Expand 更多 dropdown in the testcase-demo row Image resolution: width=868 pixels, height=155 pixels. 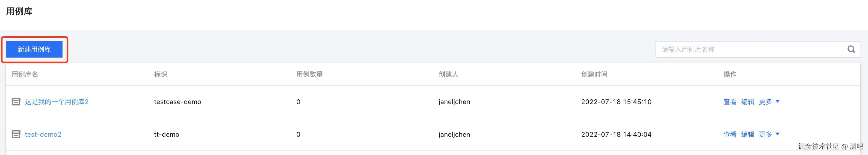tap(769, 102)
